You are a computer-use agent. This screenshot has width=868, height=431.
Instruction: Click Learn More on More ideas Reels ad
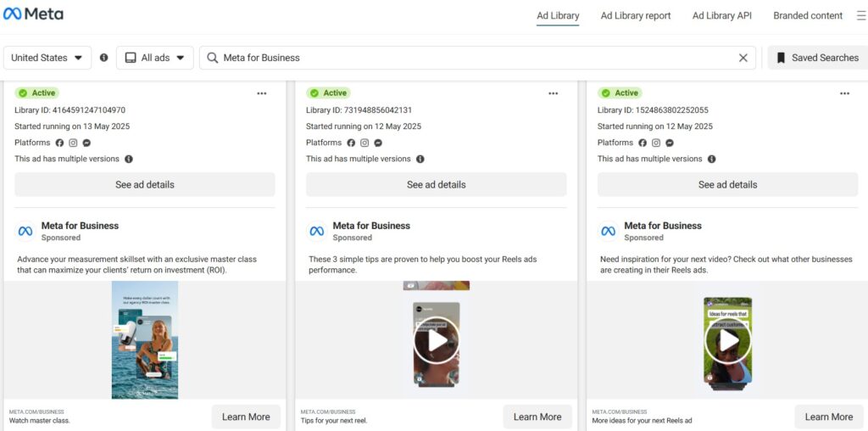tap(829, 417)
